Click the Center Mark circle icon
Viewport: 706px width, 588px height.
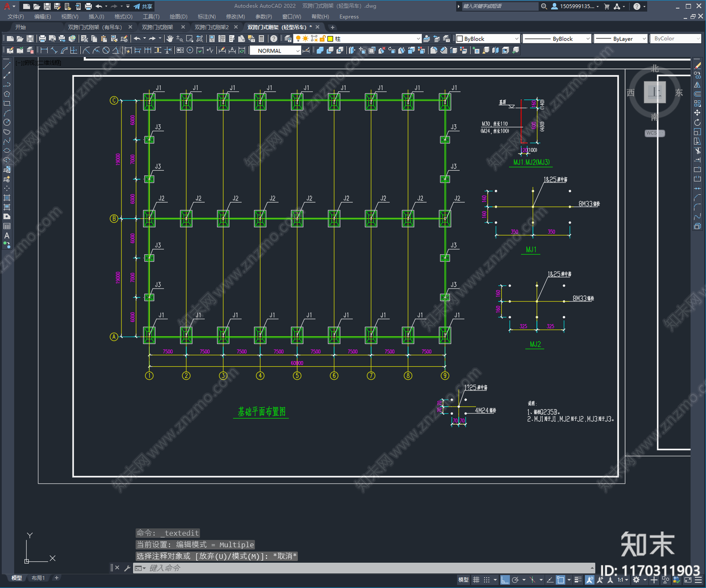tap(190, 50)
